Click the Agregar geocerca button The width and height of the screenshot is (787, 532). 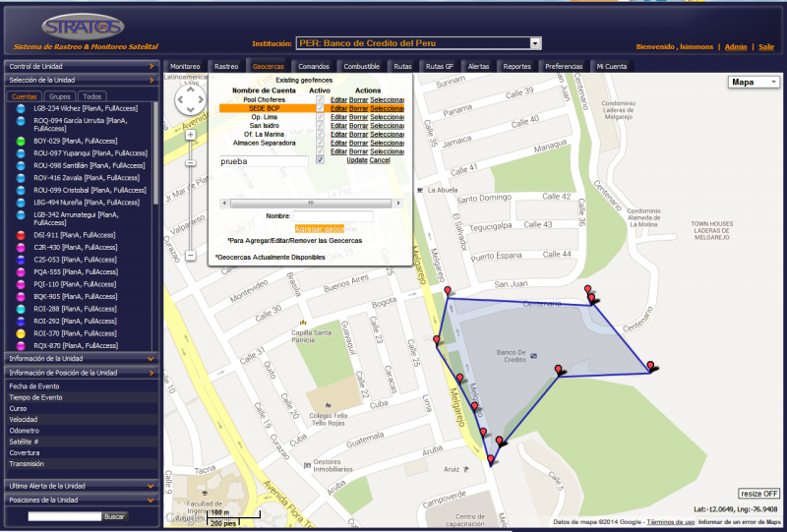[x=319, y=228]
